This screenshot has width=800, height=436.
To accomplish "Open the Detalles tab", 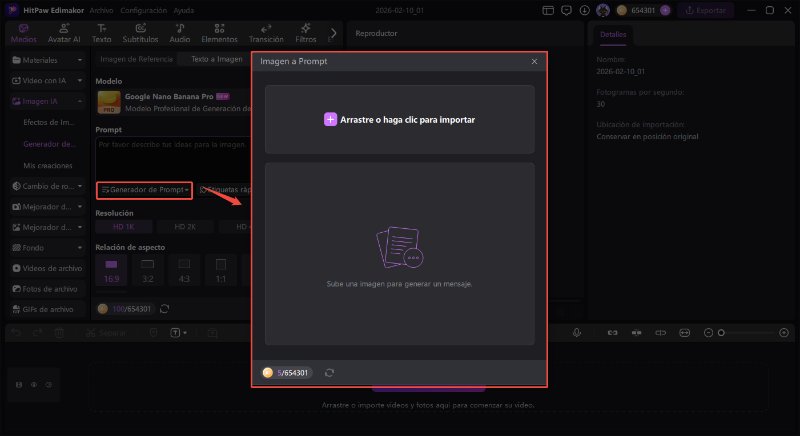I will point(613,34).
